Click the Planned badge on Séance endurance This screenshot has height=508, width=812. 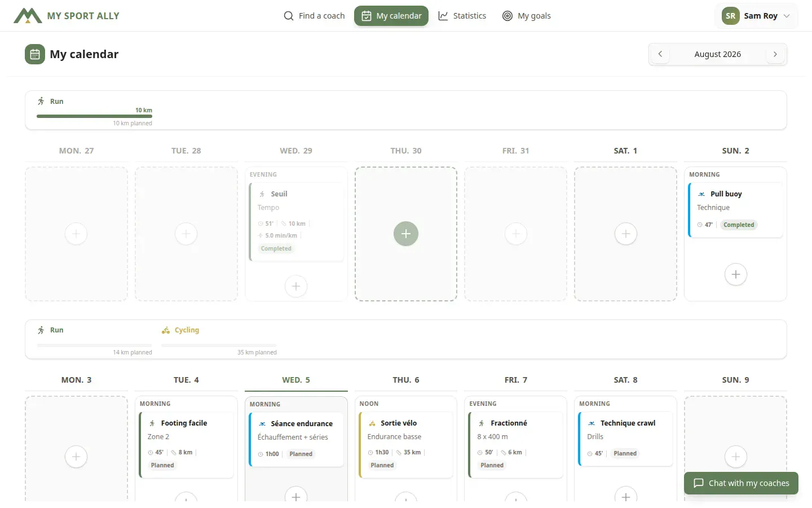(x=301, y=454)
